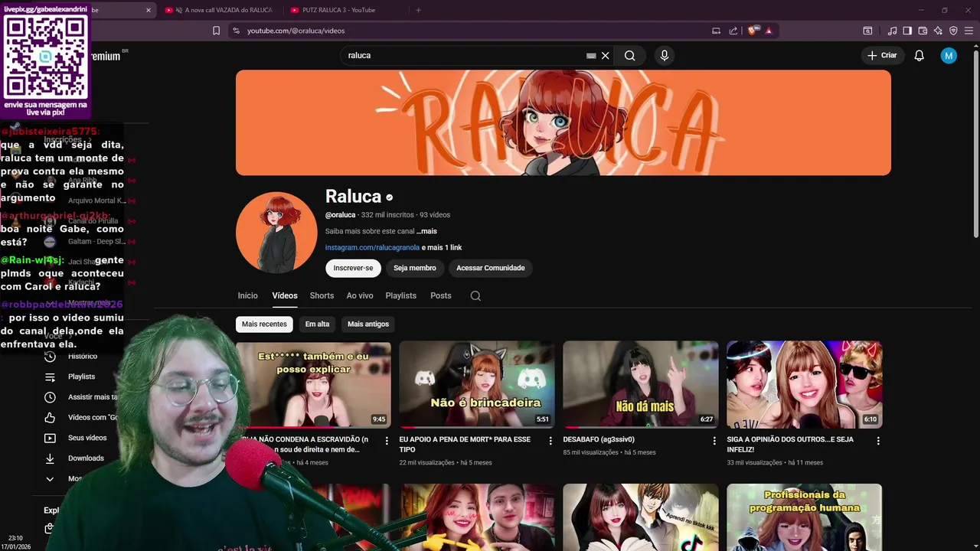Open the Ao vivo channel tab

[x=360, y=295]
